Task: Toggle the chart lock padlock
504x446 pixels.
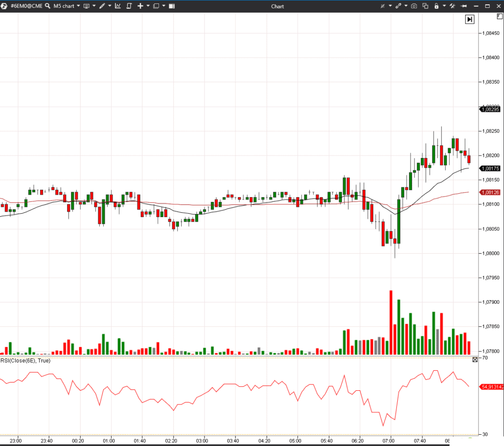Action: pos(436,6)
